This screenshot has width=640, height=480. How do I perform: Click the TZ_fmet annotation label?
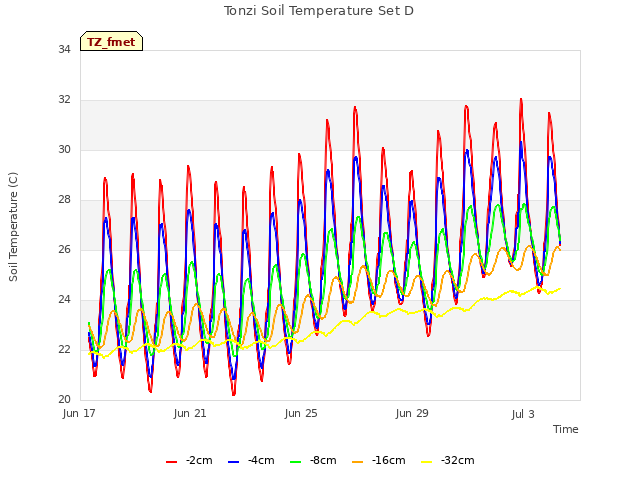point(111,41)
